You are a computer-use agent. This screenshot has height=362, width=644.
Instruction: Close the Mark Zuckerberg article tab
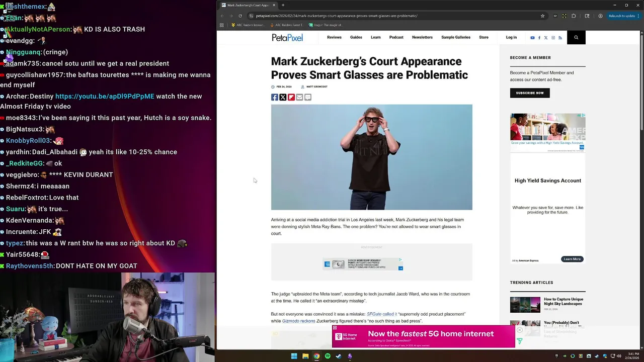click(x=274, y=5)
